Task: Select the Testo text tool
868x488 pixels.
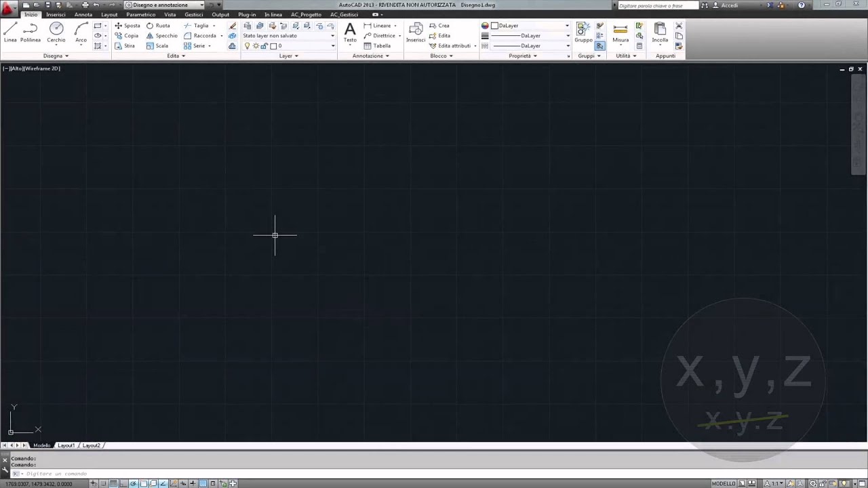Action: point(350,32)
